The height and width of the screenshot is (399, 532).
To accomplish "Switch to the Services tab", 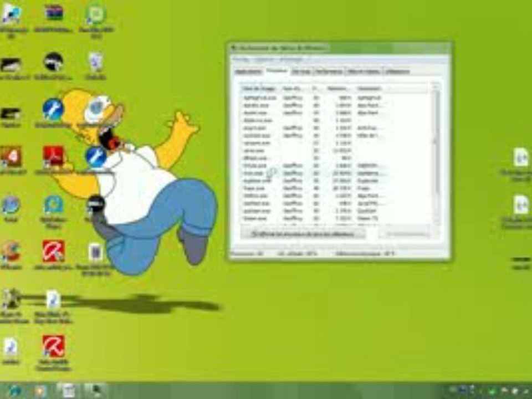I will pyautogui.click(x=301, y=71).
